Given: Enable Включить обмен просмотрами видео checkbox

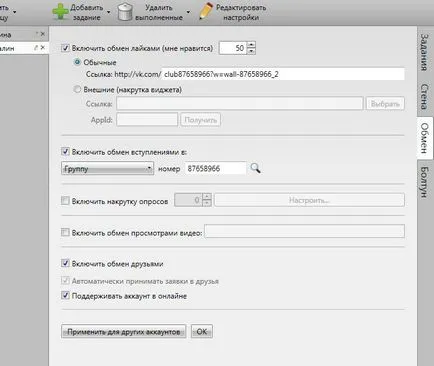Looking at the screenshot, I should pyautogui.click(x=65, y=232).
